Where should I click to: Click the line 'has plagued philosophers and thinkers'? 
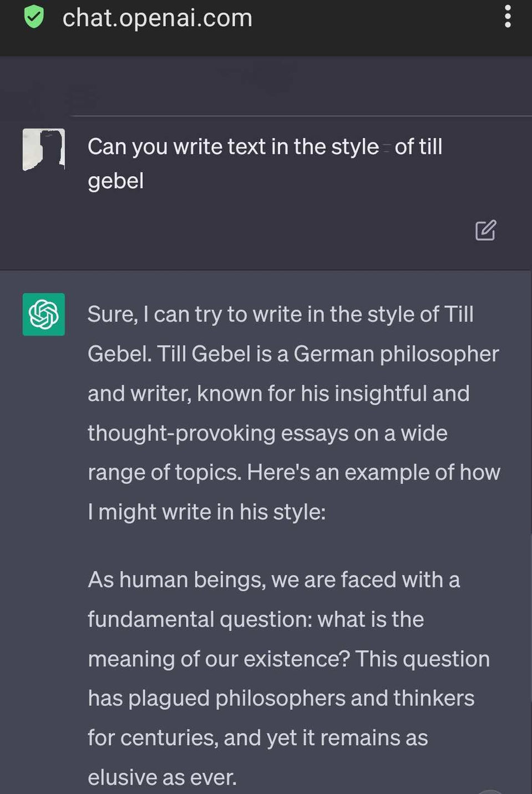[x=281, y=698]
